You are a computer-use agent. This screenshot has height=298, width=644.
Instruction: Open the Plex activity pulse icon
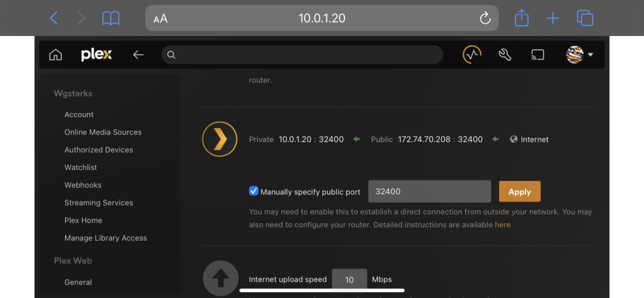[x=472, y=54]
